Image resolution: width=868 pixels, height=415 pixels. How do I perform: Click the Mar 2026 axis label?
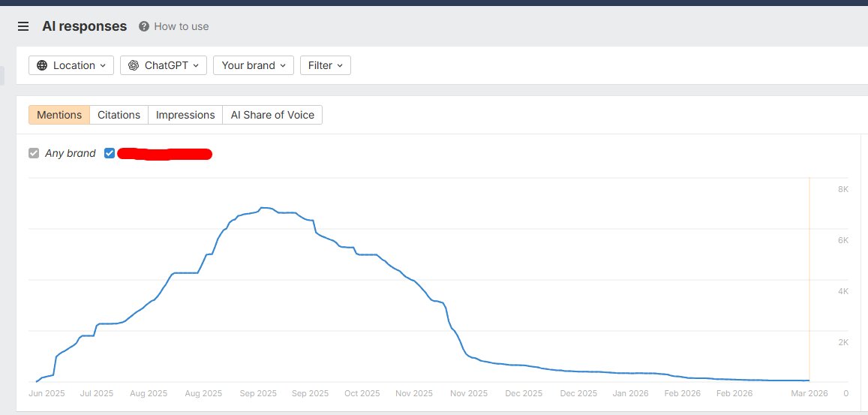pyautogui.click(x=809, y=393)
